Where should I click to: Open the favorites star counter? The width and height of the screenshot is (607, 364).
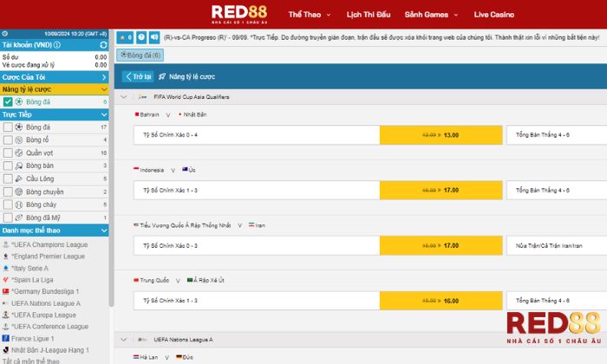[x=126, y=37]
